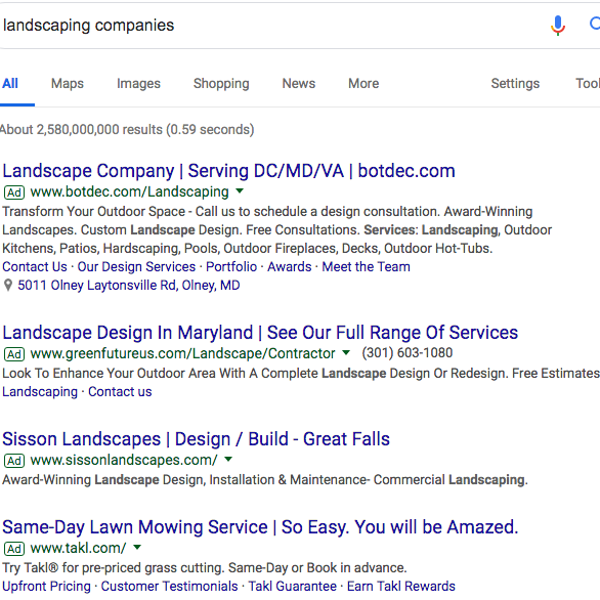
Task: Click the www.greenfutureus.com/Landscape/Contractor URL
Action: point(183,354)
